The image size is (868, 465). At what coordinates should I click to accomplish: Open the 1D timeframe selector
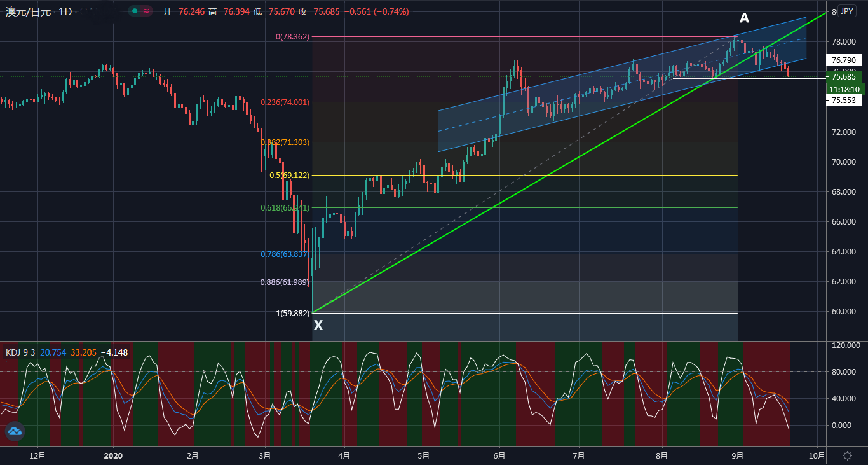coord(65,12)
